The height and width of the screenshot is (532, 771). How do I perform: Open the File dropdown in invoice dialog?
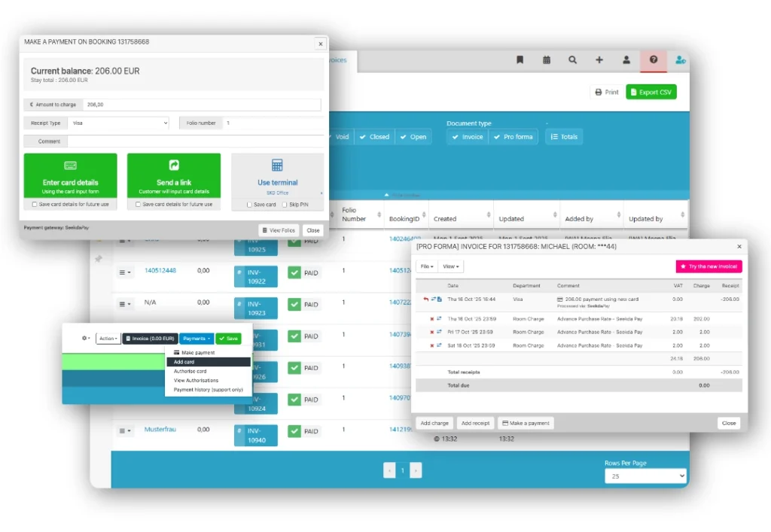coord(426,266)
